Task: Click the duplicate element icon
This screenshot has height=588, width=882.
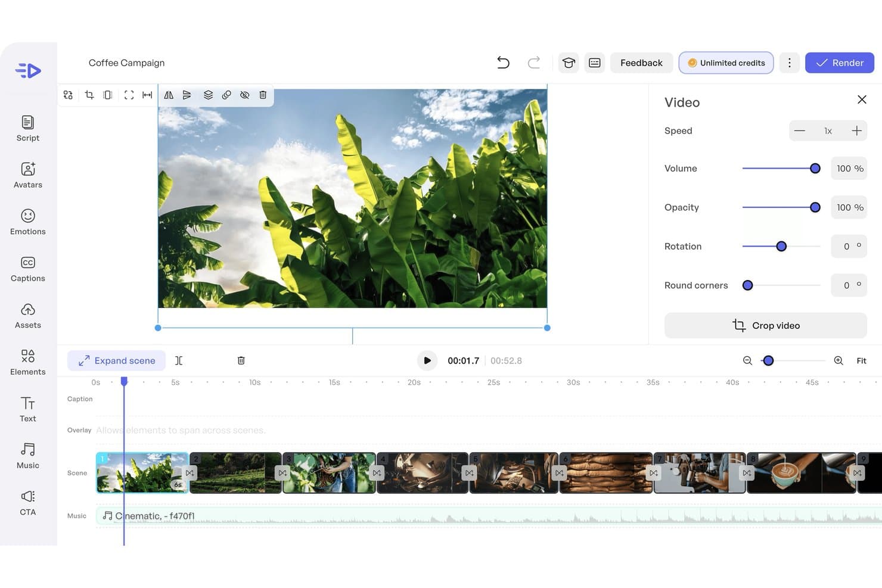Action: point(226,95)
